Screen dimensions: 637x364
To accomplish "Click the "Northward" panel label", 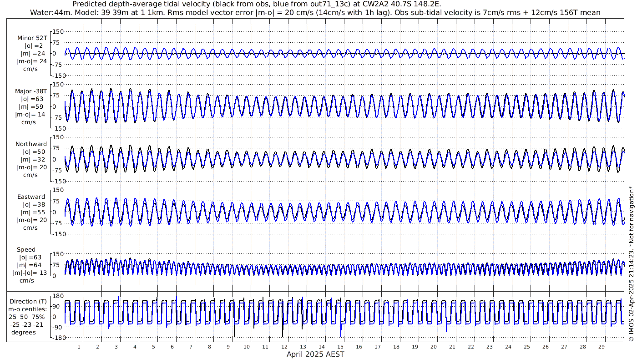I will (x=31, y=144).
